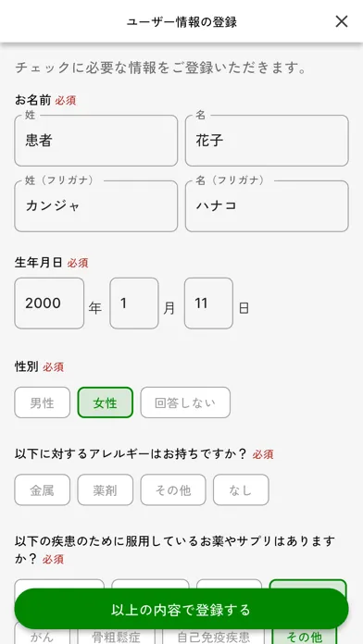Toggle the その他 allergy option
The height and width of the screenshot is (644, 363).
tap(173, 490)
